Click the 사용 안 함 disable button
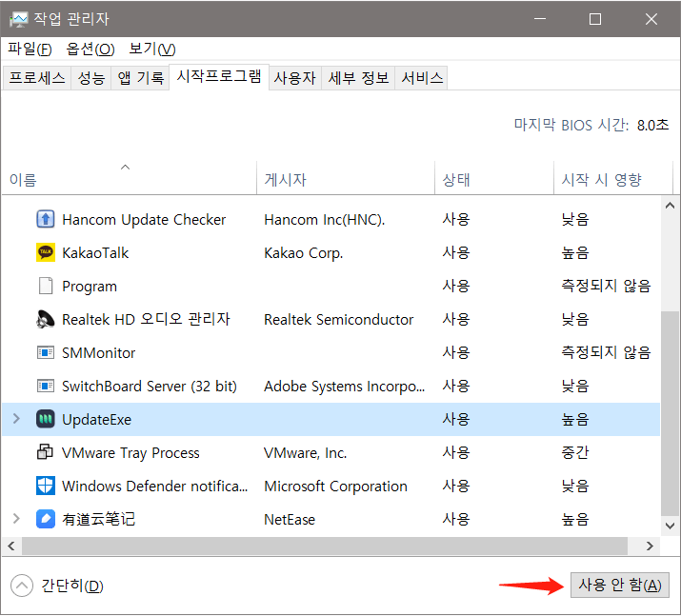 [x=619, y=586]
